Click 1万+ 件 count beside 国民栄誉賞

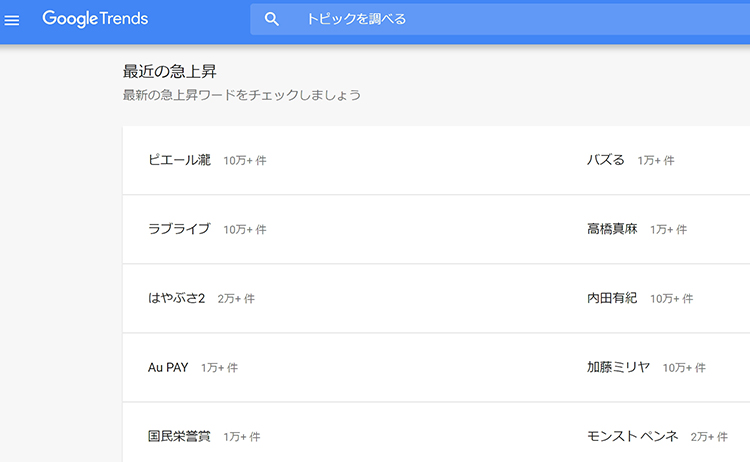tap(242, 437)
